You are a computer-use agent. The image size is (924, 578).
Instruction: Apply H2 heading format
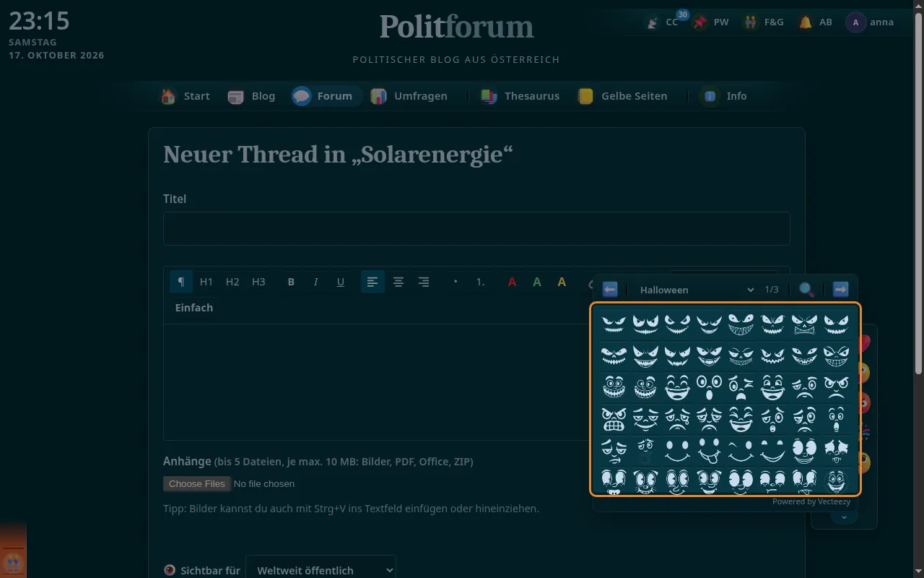(x=232, y=282)
